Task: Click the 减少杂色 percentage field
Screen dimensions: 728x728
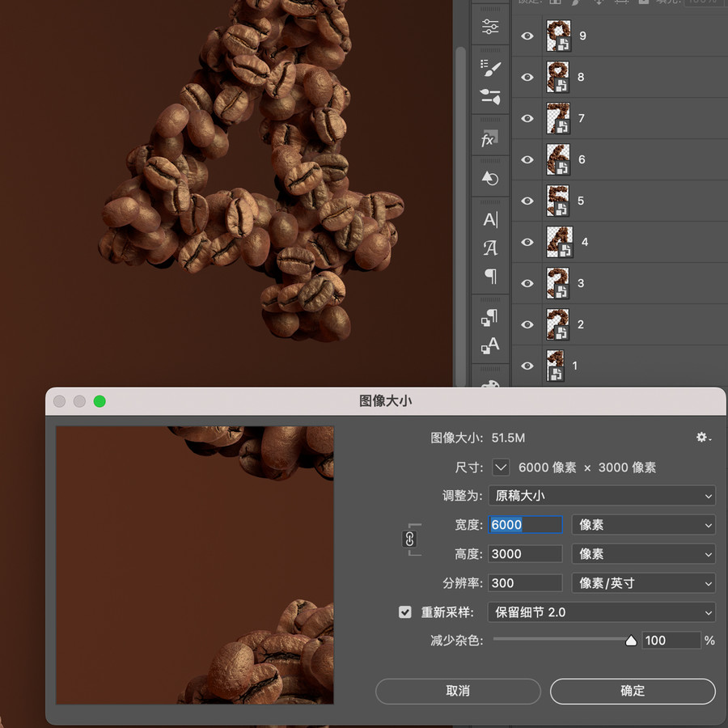Action: (671, 641)
